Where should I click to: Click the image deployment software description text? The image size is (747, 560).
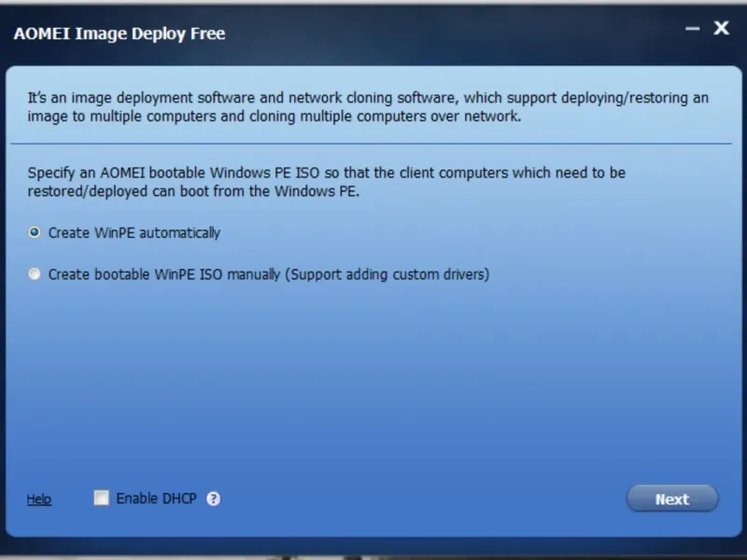tap(368, 106)
